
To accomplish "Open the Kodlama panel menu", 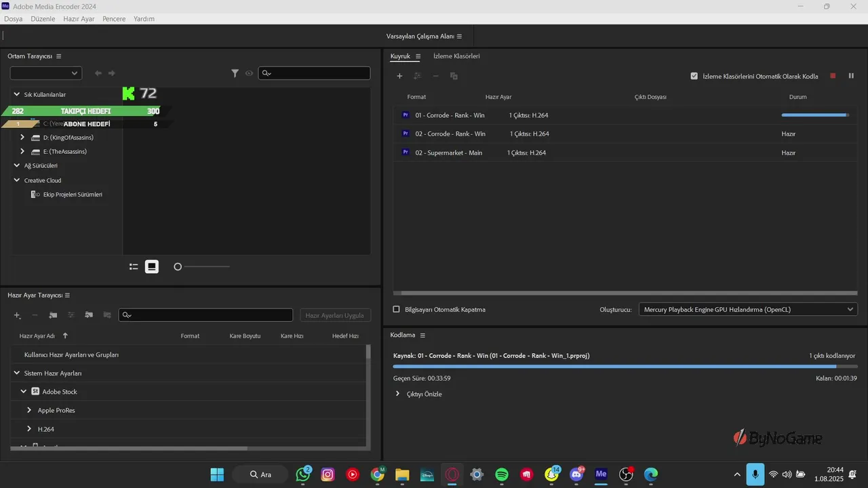I will click(422, 335).
